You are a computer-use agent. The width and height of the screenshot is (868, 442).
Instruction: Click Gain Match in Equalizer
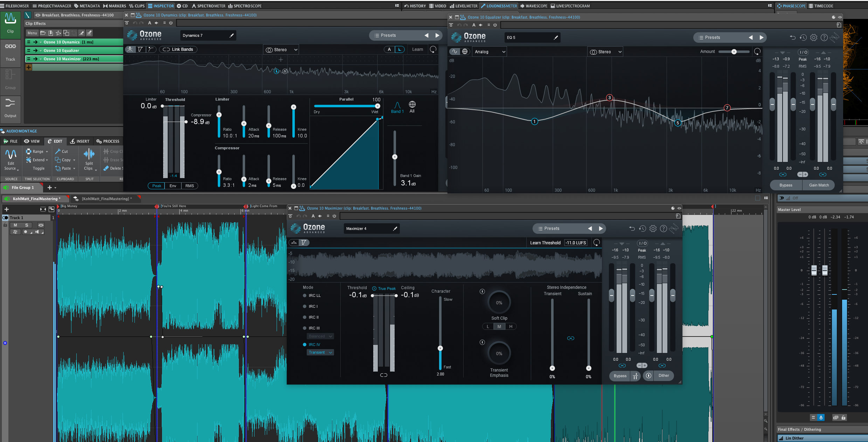pyautogui.click(x=819, y=185)
